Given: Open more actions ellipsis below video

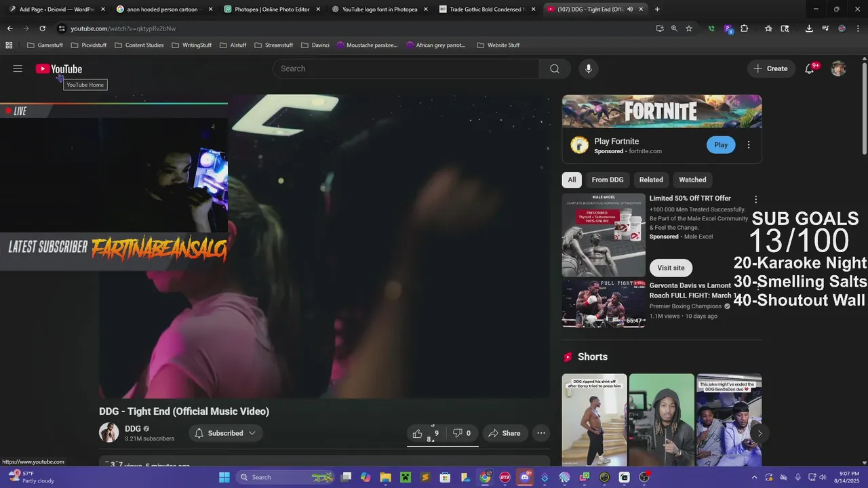Looking at the screenshot, I should [x=541, y=433].
